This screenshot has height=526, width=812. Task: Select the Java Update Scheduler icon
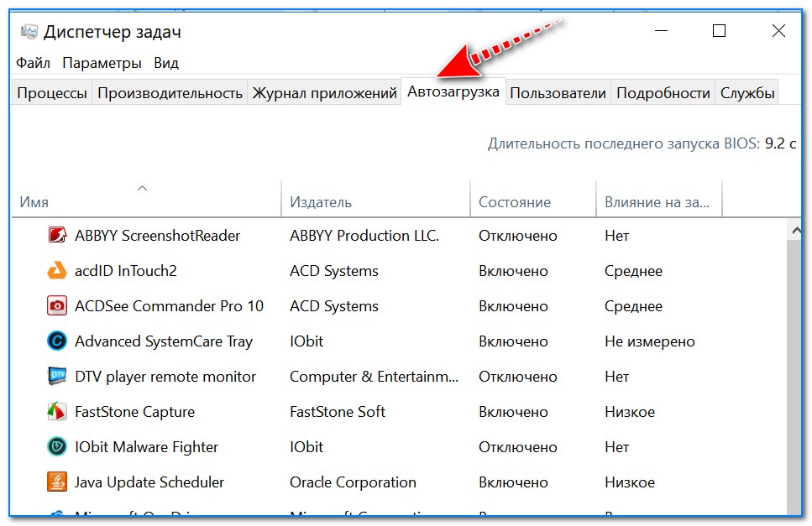click(x=57, y=482)
